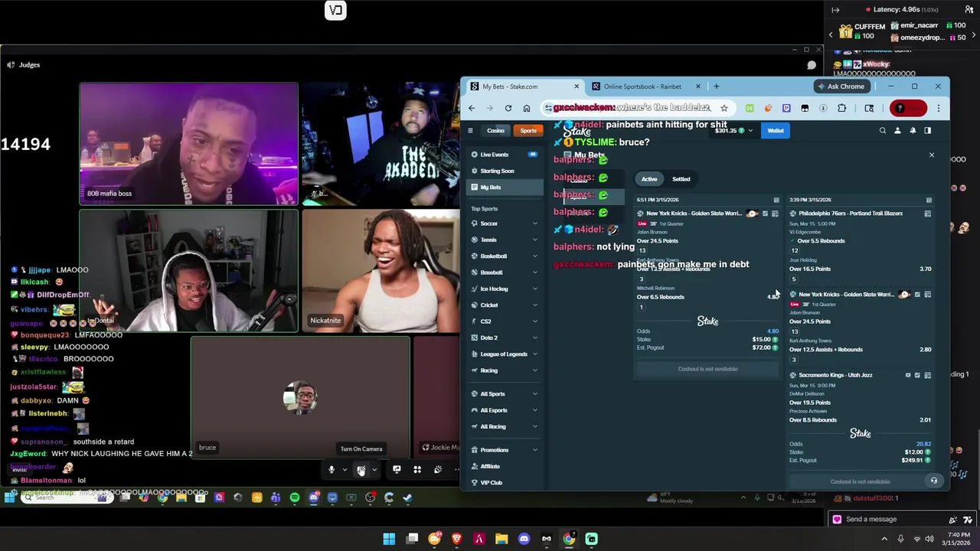This screenshot has height=551, width=980.
Task: Select the 808 mafia boss video tile
Action: click(188, 144)
